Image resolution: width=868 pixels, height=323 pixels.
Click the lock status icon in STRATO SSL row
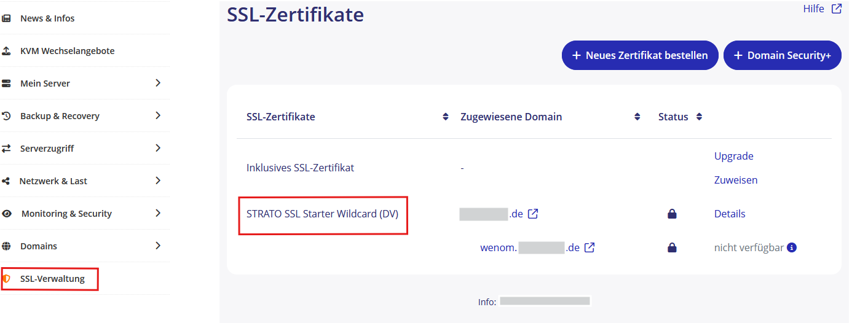pos(672,214)
